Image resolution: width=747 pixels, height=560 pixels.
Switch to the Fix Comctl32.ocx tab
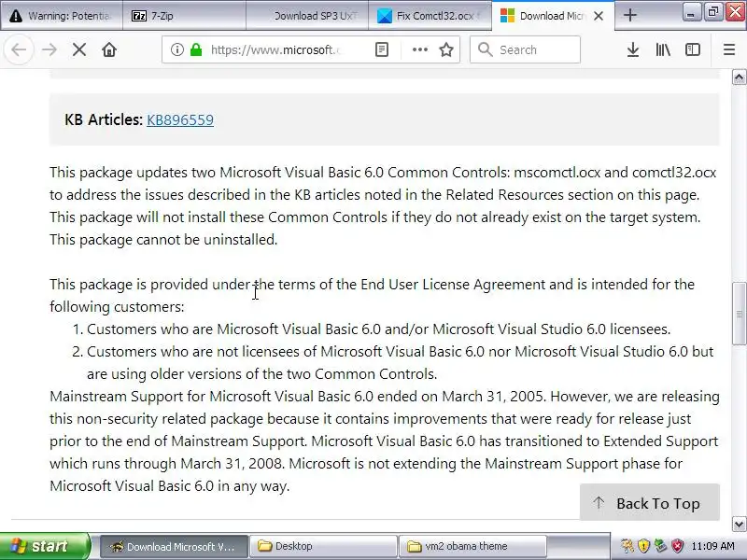tap(430, 16)
